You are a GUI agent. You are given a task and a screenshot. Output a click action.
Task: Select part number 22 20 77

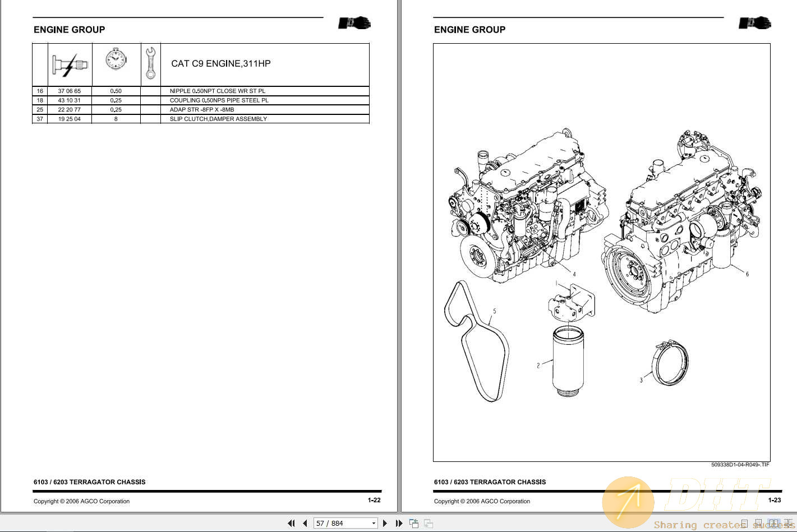click(70, 110)
